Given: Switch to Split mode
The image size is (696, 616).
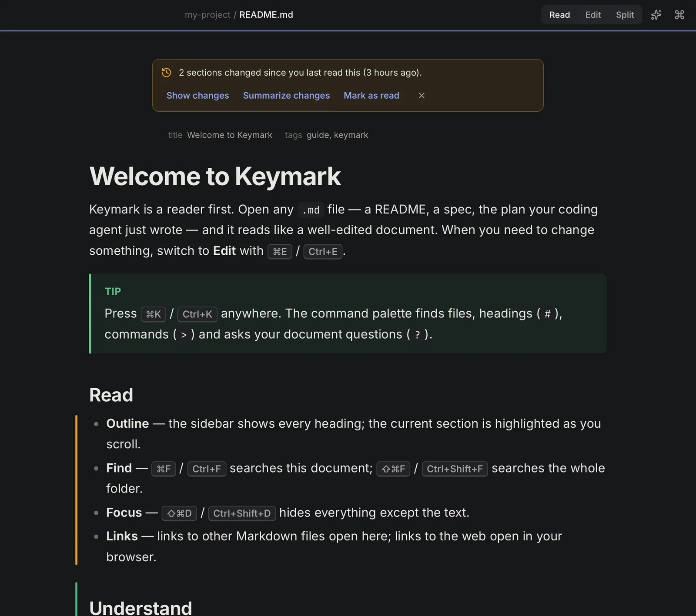Looking at the screenshot, I should (x=625, y=15).
